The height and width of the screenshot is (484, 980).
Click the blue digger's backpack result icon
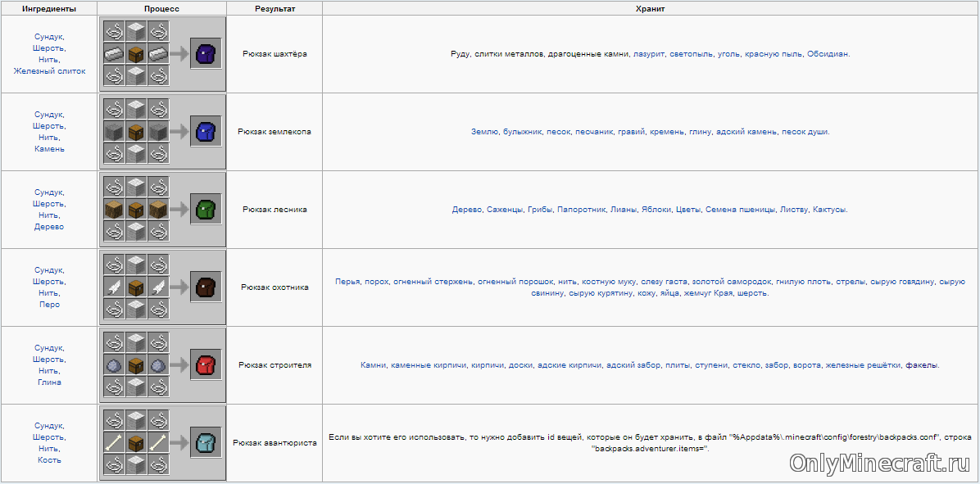[205, 132]
